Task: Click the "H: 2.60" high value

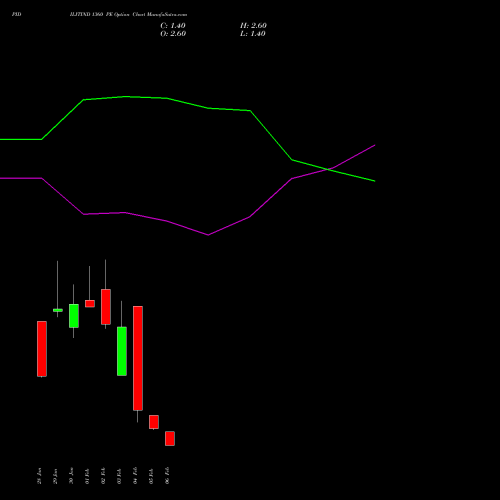Action: (253, 26)
